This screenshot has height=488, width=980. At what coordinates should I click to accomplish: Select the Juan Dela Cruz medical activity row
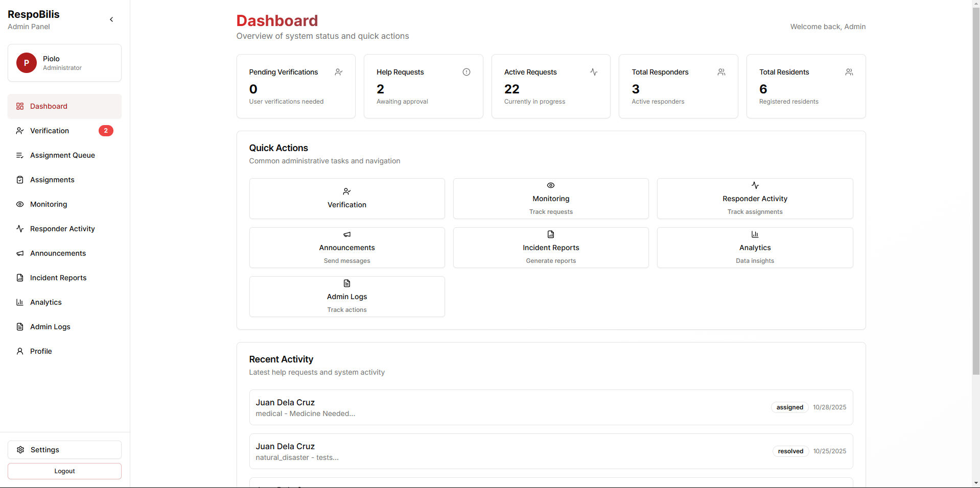tap(551, 407)
